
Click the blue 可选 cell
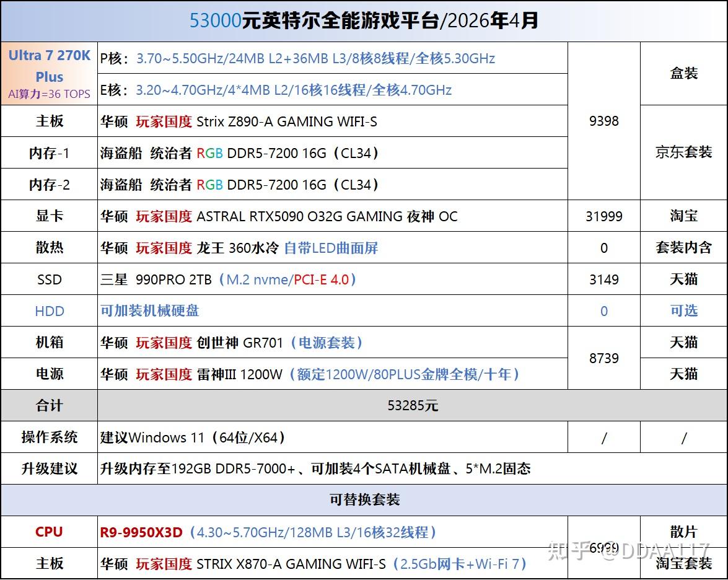click(683, 310)
